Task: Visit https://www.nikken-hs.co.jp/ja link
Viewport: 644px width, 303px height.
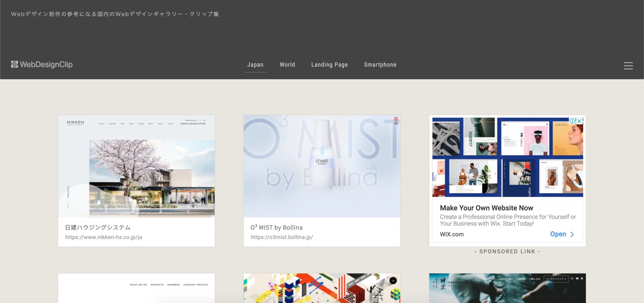Action: [104, 237]
